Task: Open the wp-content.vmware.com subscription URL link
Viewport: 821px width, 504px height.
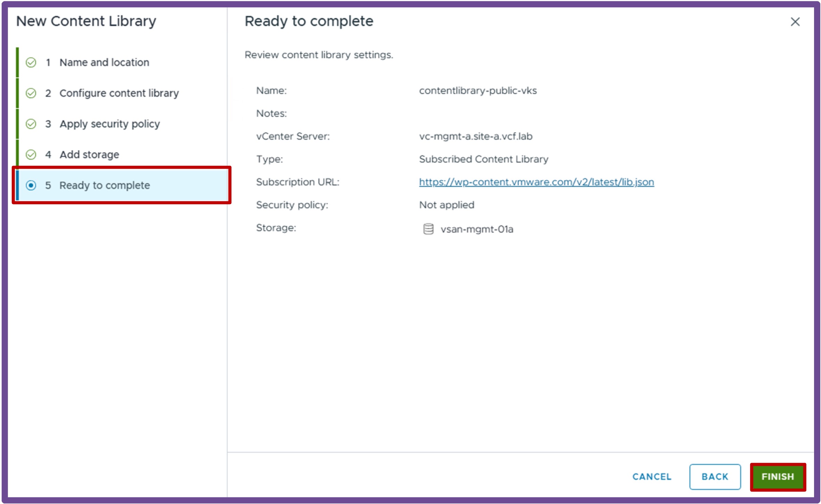Action: (536, 182)
